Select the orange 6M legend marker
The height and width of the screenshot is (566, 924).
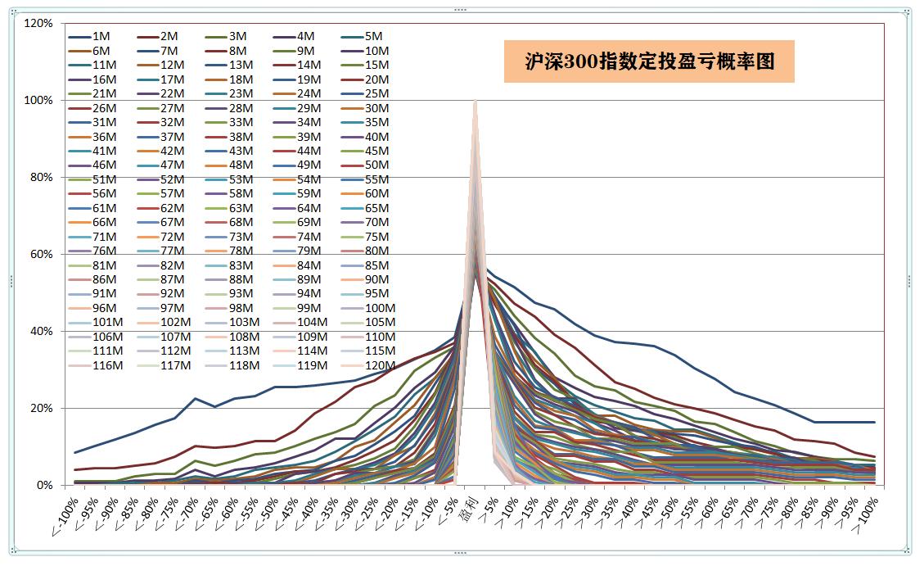(x=78, y=52)
